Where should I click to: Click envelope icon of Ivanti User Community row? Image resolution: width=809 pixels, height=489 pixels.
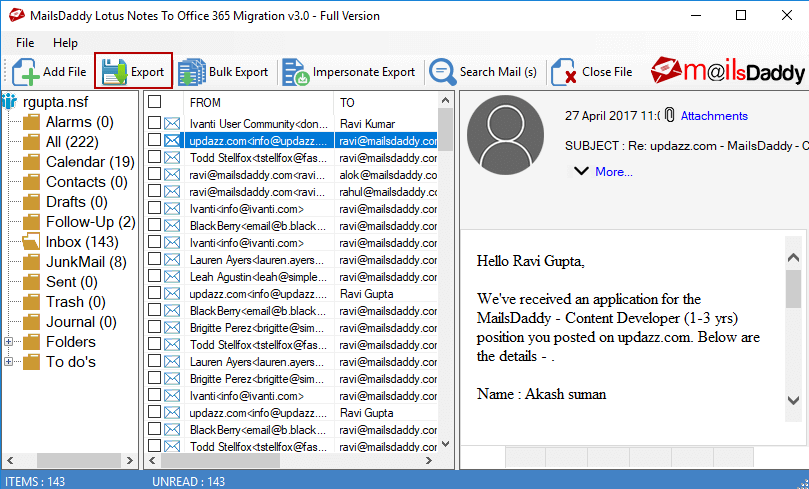[x=172, y=124]
